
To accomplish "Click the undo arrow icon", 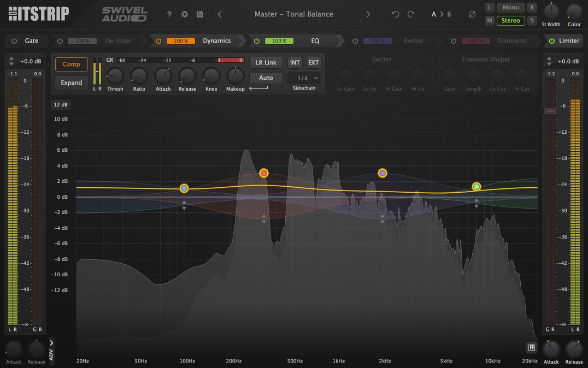I will tap(396, 14).
